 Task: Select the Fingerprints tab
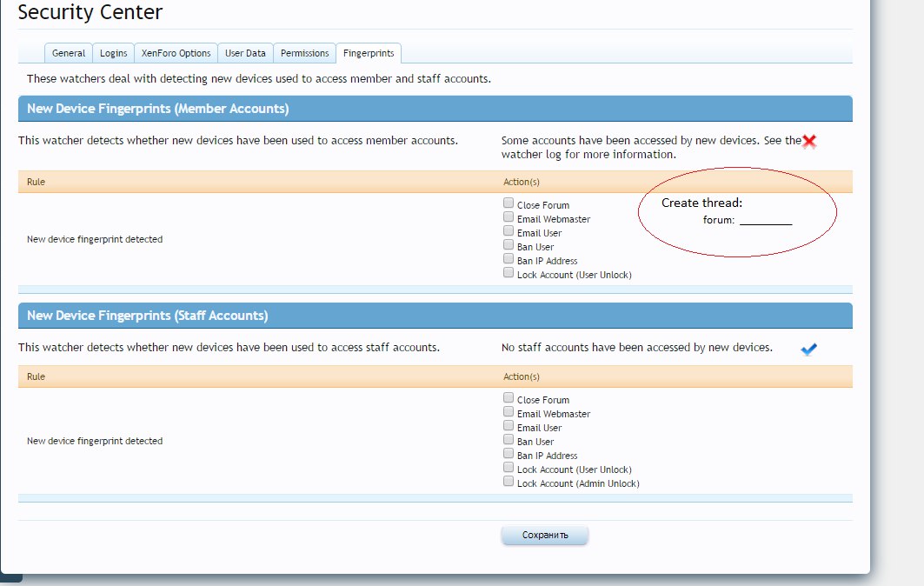(369, 53)
